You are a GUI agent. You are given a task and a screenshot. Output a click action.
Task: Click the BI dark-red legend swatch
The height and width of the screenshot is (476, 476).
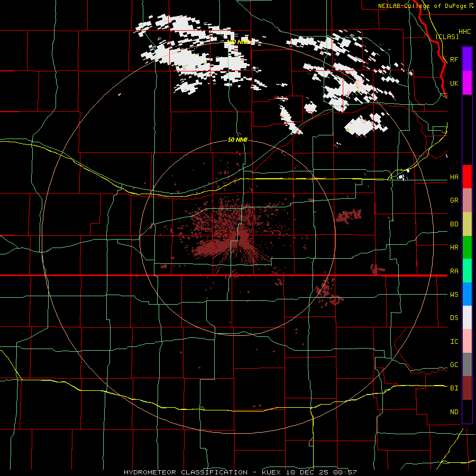(467, 388)
